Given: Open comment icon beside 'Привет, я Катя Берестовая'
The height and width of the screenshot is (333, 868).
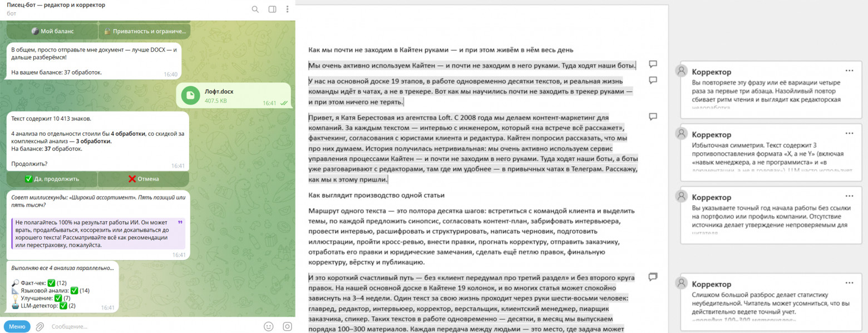Looking at the screenshot, I should point(653,117).
